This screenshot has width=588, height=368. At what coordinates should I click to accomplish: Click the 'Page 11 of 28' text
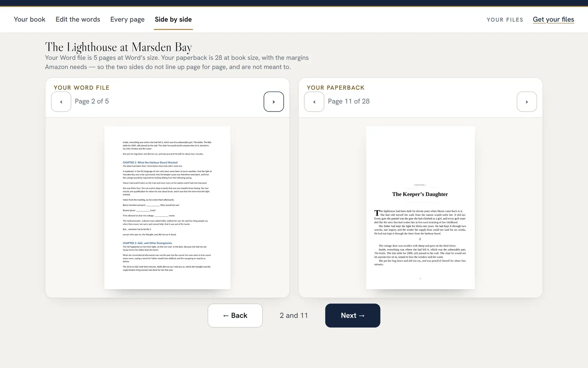click(349, 101)
